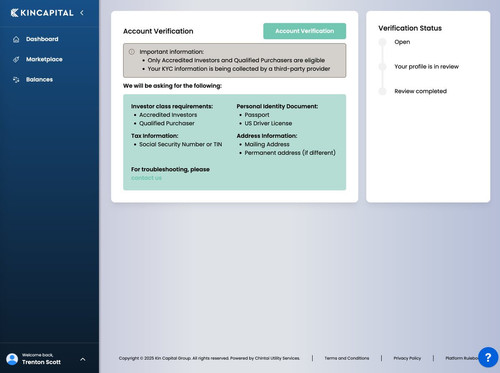Click the Open status step marker

(x=382, y=42)
